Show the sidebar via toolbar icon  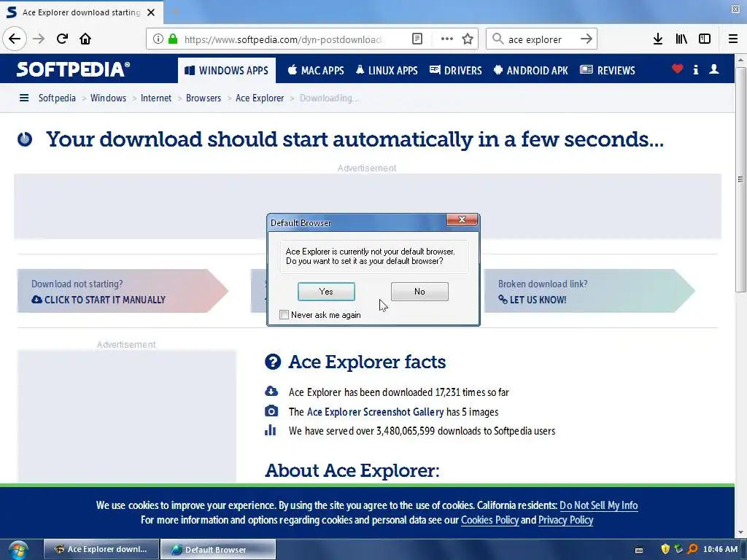705,39
